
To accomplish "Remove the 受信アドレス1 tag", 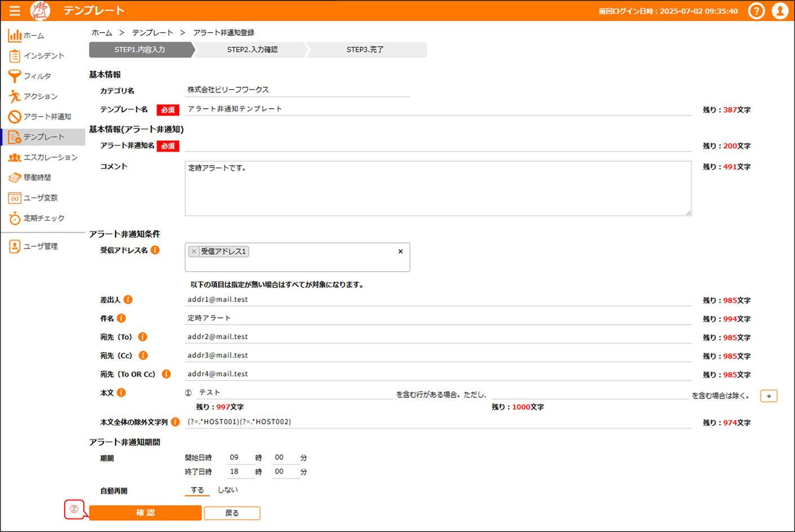I will point(194,251).
